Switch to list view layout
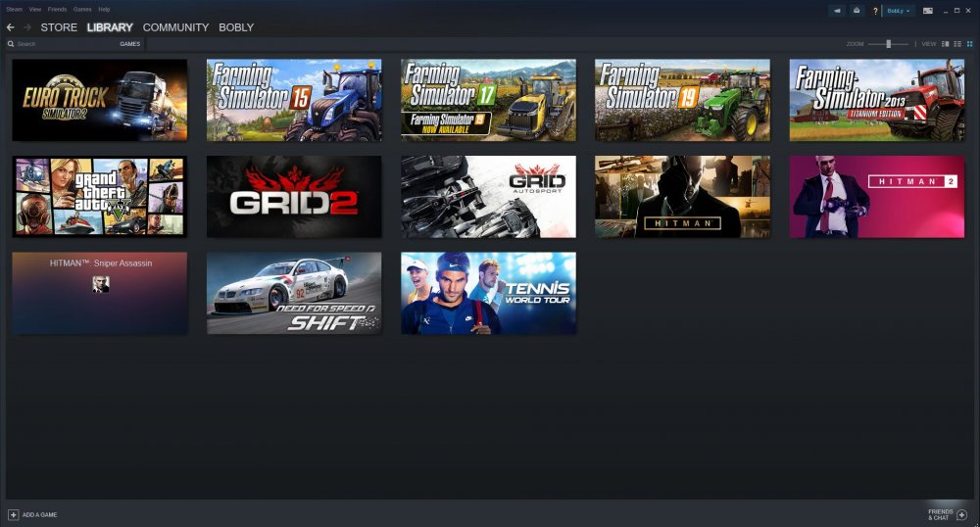The height and width of the screenshot is (527, 980). [x=957, y=44]
